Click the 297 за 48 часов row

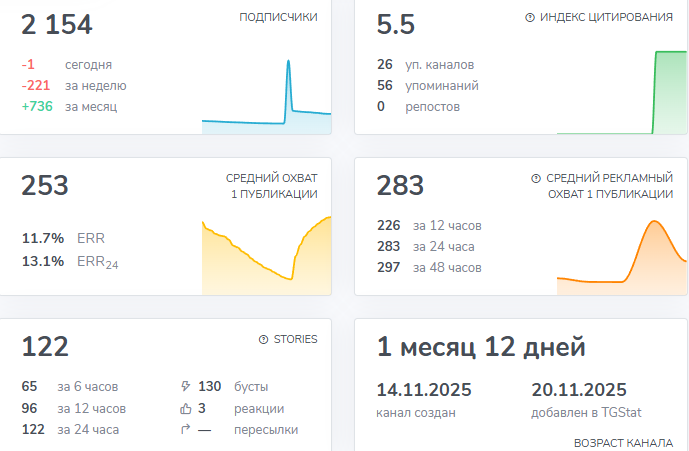point(429,267)
